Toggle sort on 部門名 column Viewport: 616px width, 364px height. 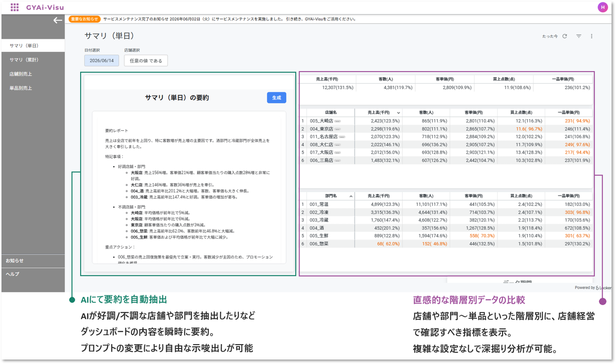[x=351, y=196]
